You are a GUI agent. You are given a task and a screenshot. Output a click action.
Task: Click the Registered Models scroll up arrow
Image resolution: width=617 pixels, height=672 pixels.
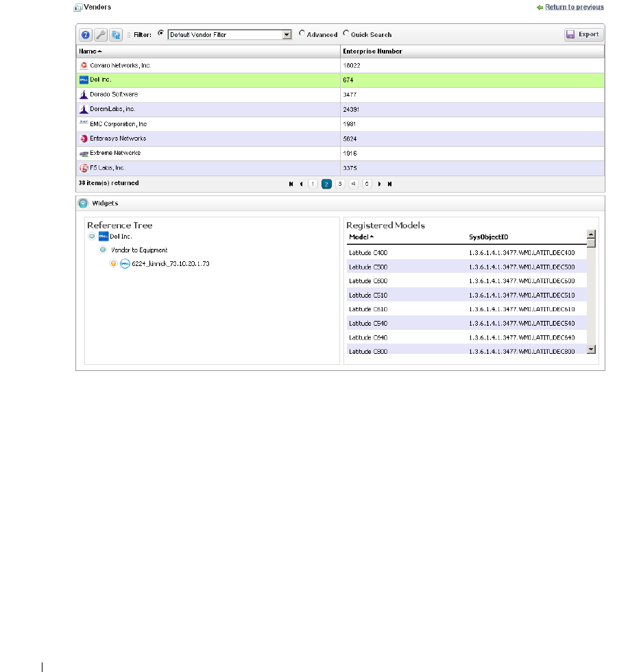click(x=591, y=235)
